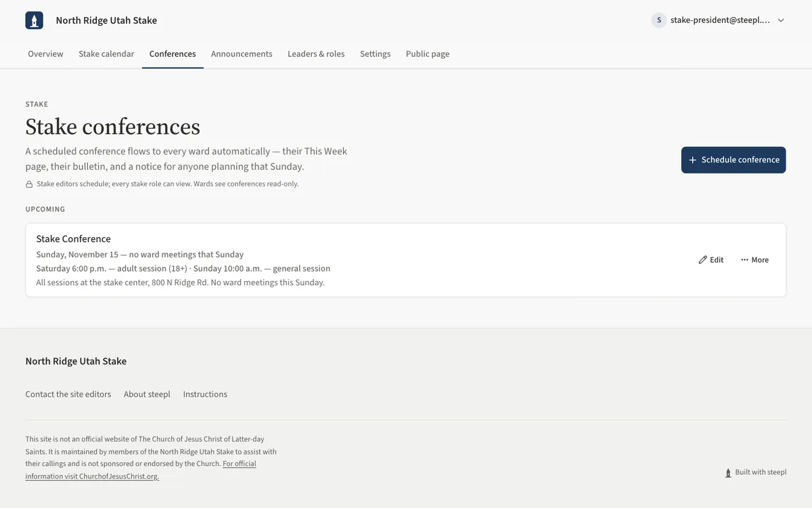The image size is (812, 508).
Task: Click the Stake conferences page heading
Action: point(113,127)
